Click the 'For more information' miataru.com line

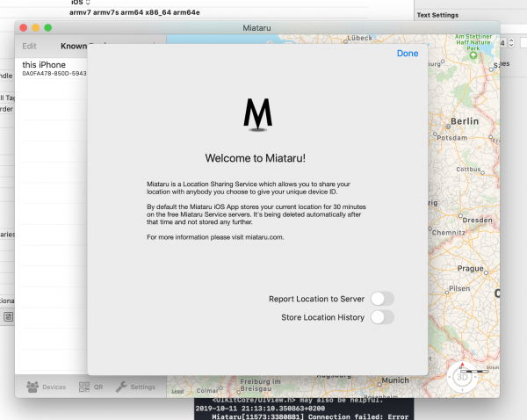[215, 237]
